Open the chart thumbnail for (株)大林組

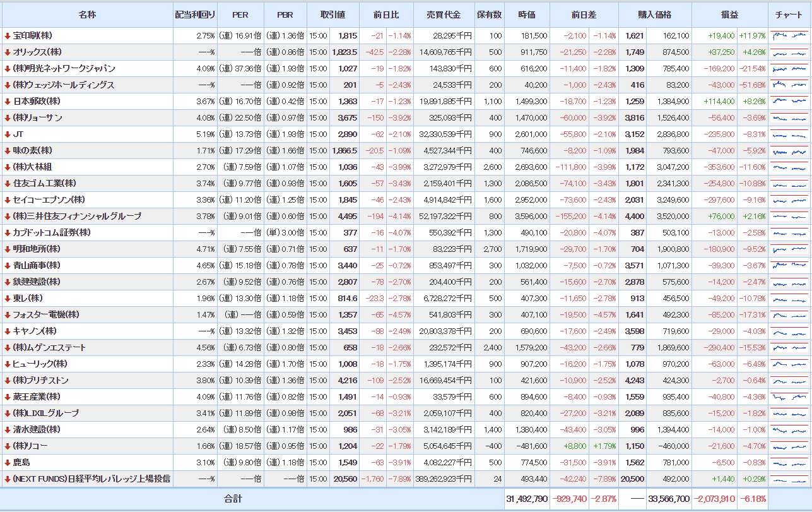point(789,167)
